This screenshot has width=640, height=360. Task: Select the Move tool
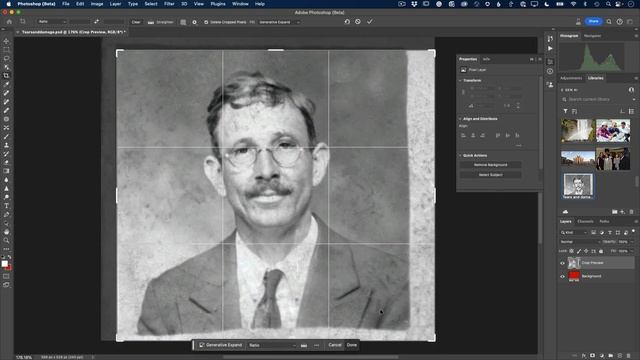6,41
